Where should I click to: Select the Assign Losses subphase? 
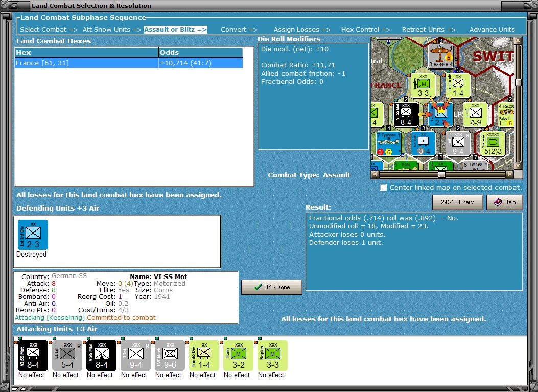[x=302, y=30]
